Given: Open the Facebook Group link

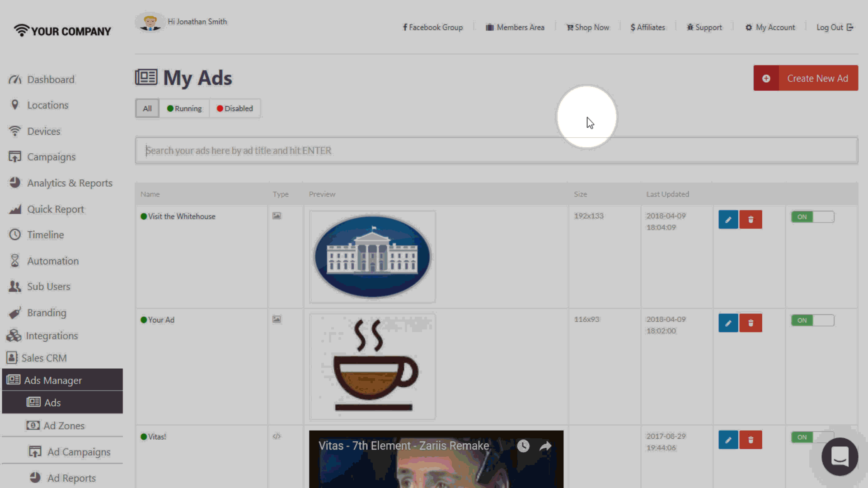Looking at the screenshot, I should tap(433, 28).
